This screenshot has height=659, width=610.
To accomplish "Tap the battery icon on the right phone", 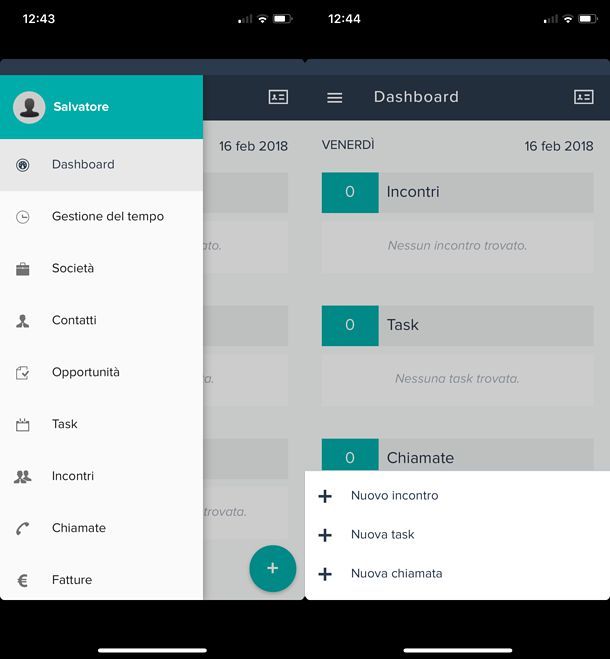I will point(588,19).
